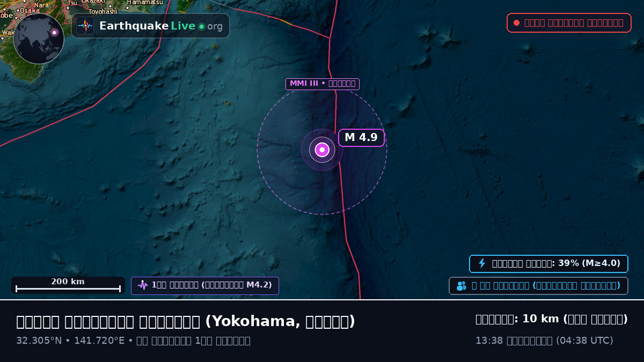The width and height of the screenshot is (644, 362).
Task: Click the red live-status dot
Action: point(516,23)
